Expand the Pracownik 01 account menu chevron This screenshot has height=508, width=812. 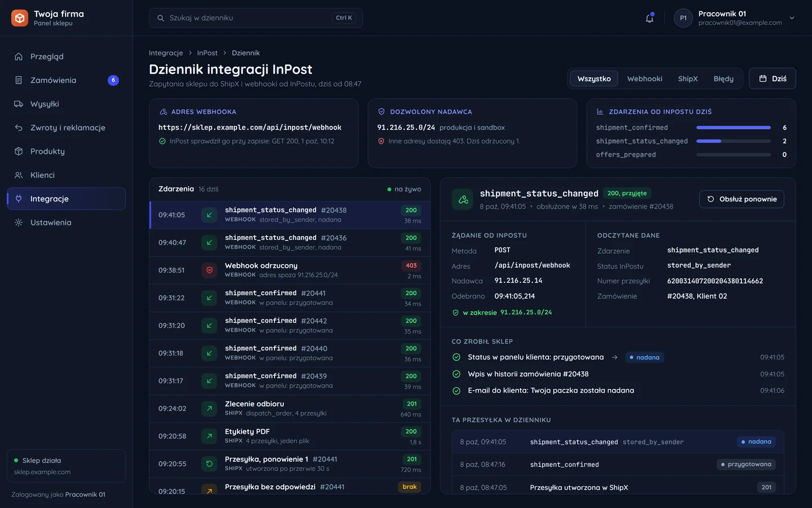[x=792, y=18]
